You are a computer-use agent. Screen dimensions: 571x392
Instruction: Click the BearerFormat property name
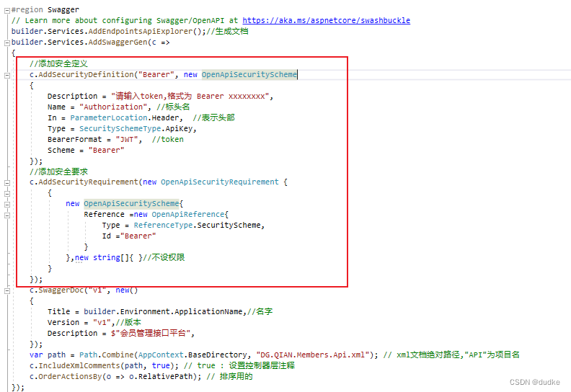tap(75, 139)
